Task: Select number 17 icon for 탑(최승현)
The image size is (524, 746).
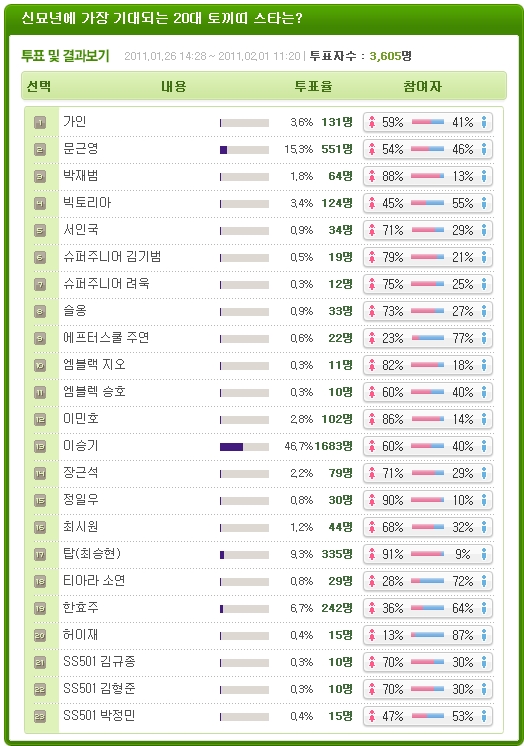Action: [40, 555]
